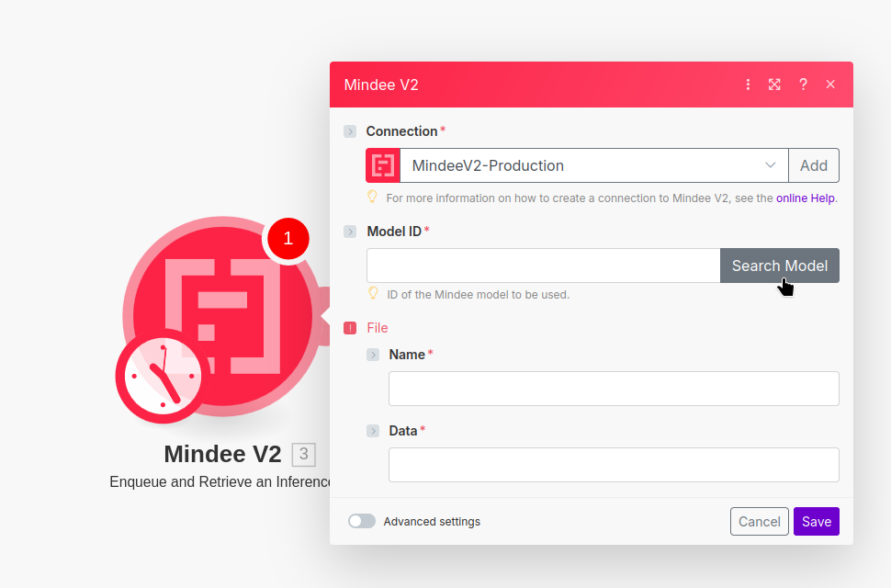Expand the Connection section chevron
The width and height of the screenshot is (891, 588).
350,131
